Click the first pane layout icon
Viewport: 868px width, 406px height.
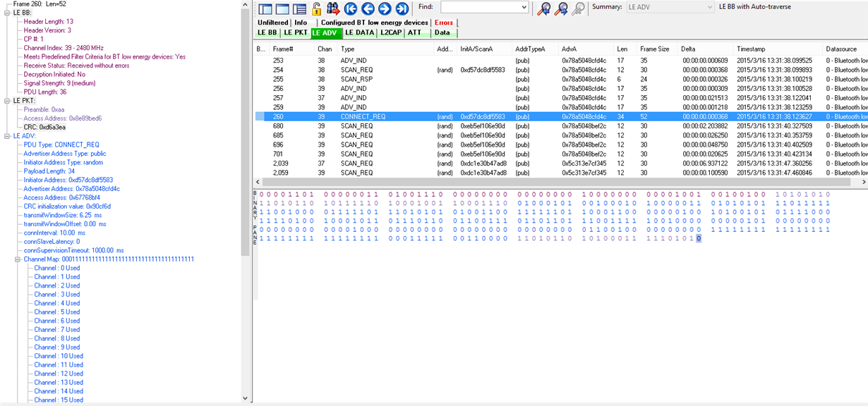click(x=265, y=8)
